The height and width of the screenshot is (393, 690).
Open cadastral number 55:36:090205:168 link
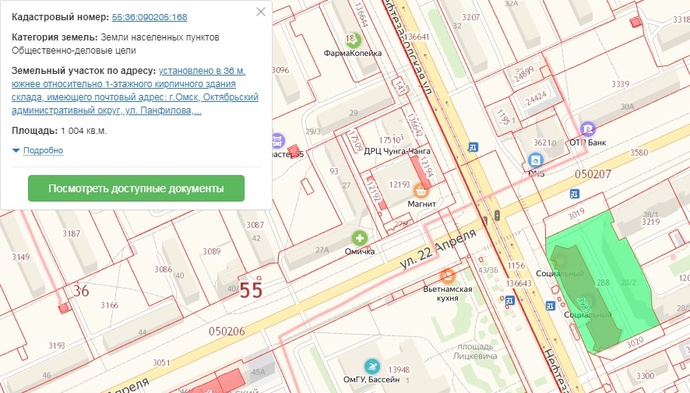click(x=149, y=17)
